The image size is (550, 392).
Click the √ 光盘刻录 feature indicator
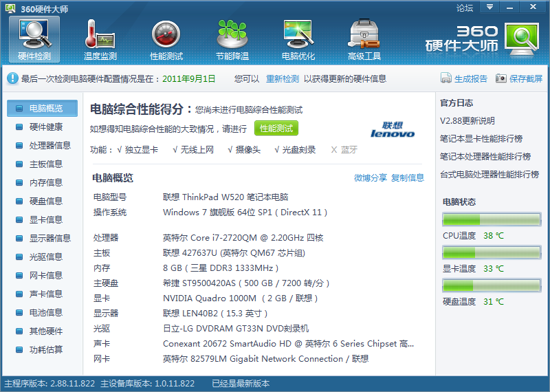coord(296,150)
